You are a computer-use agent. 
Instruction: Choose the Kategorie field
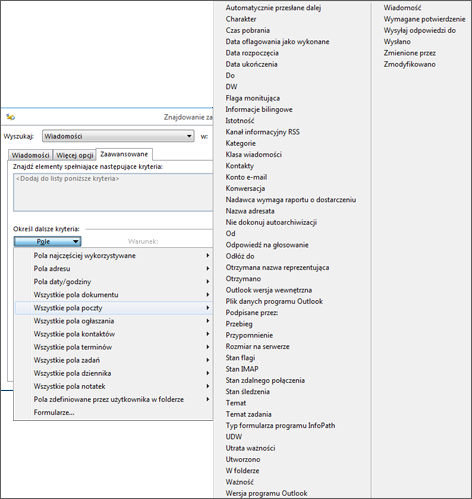[x=241, y=143]
